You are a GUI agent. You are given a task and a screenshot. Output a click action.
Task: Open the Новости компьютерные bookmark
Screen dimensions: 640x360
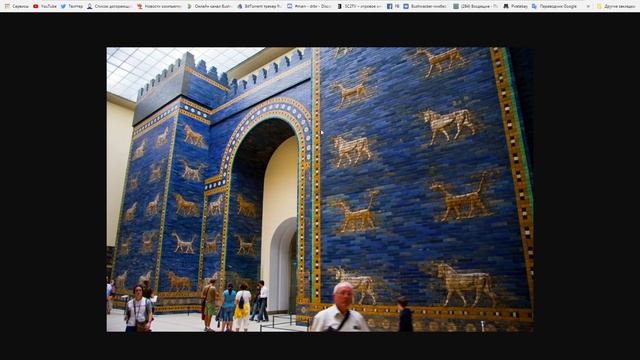[159, 6]
